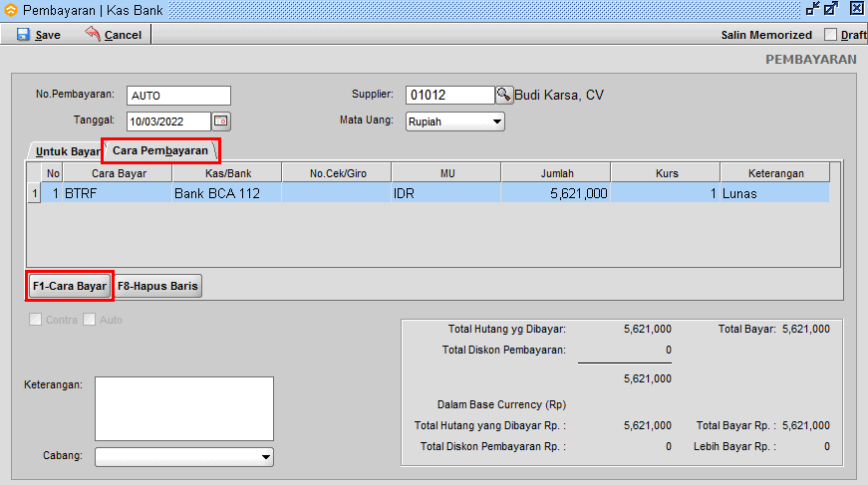Click Salin Memorized
This screenshot has width=868, height=485.
coord(766,35)
